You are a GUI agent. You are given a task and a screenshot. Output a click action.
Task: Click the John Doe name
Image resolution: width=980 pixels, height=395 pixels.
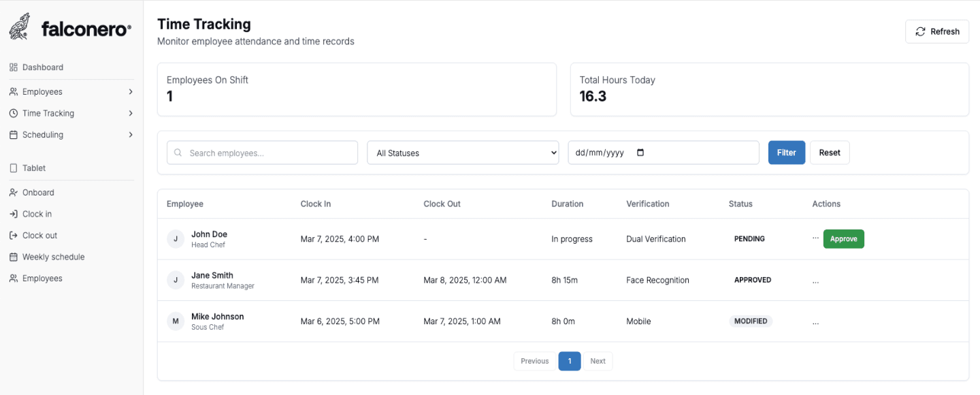(209, 234)
